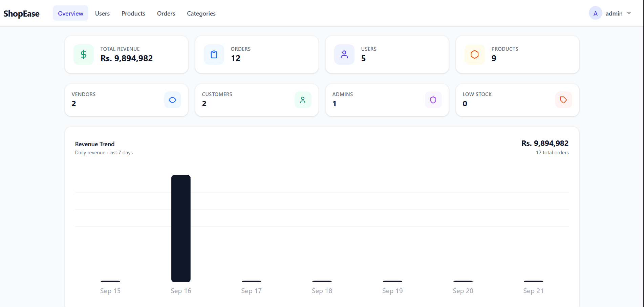Click the orange hexagon Products icon
Image resolution: width=644 pixels, height=307 pixels.
click(x=475, y=54)
